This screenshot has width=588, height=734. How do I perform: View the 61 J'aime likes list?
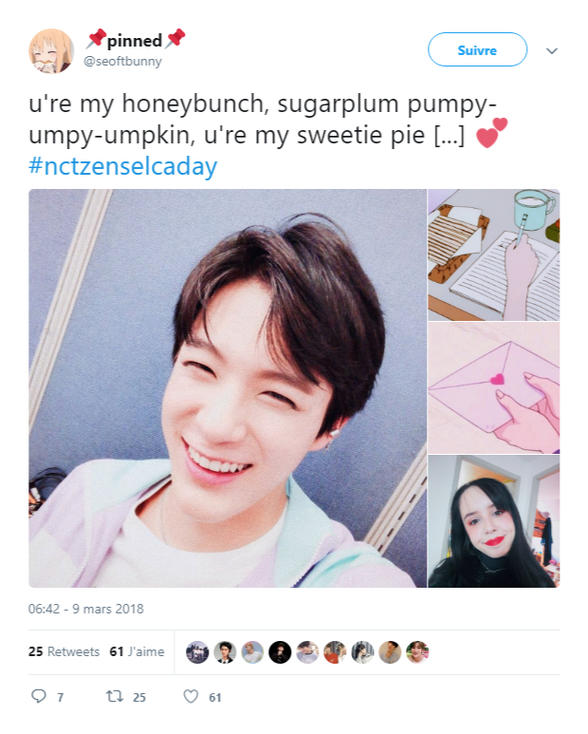(x=137, y=652)
